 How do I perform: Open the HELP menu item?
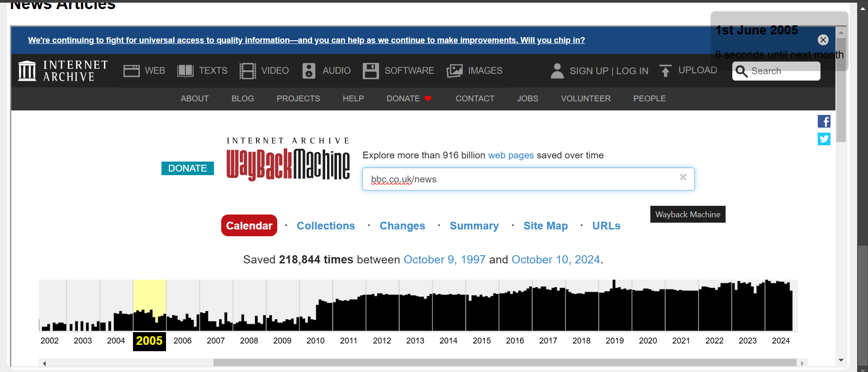coord(353,99)
